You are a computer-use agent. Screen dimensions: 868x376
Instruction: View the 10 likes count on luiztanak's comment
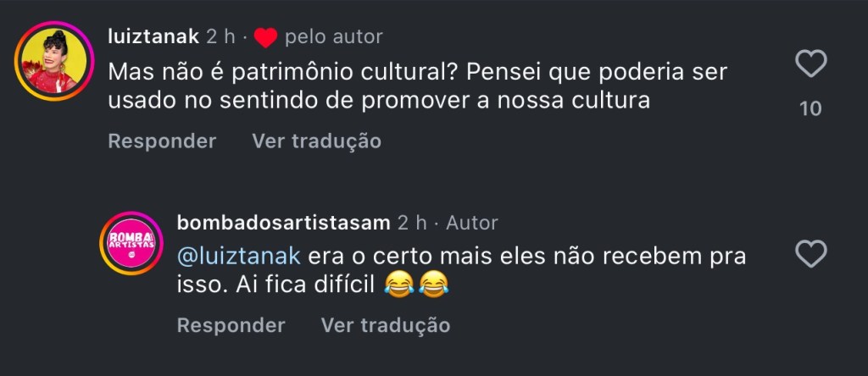811,108
